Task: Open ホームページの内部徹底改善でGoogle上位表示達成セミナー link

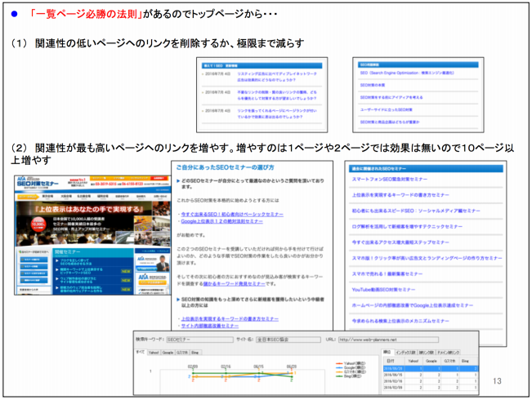Action: 412,305
